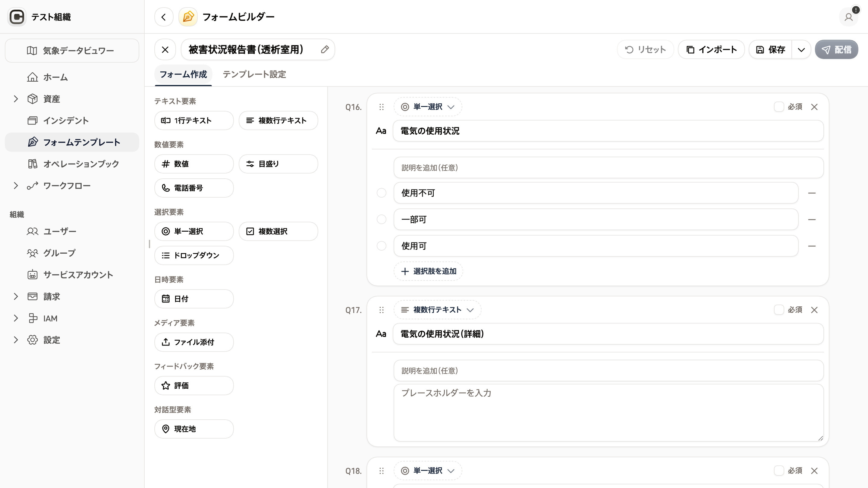
Task: Select the 使用不可 radio button
Action: (x=382, y=193)
